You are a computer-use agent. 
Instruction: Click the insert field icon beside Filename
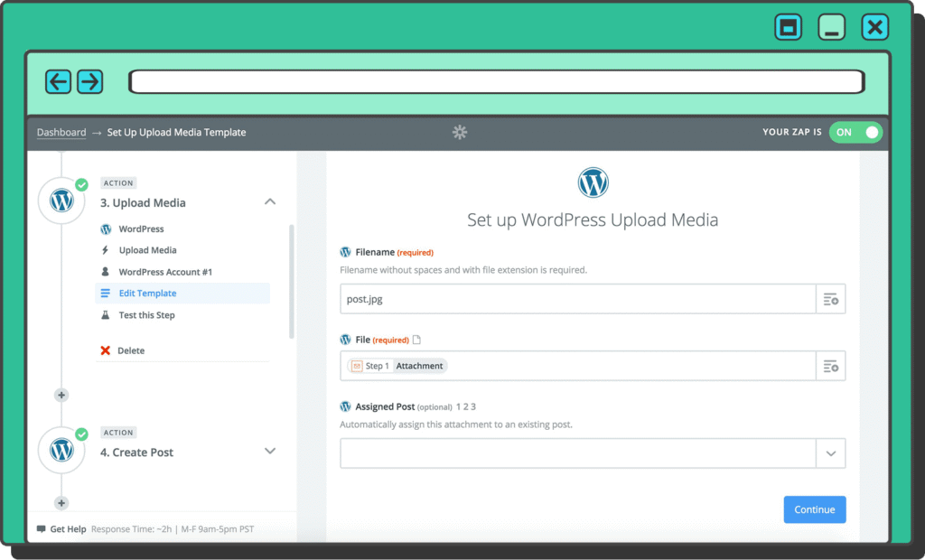pos(831,300)
